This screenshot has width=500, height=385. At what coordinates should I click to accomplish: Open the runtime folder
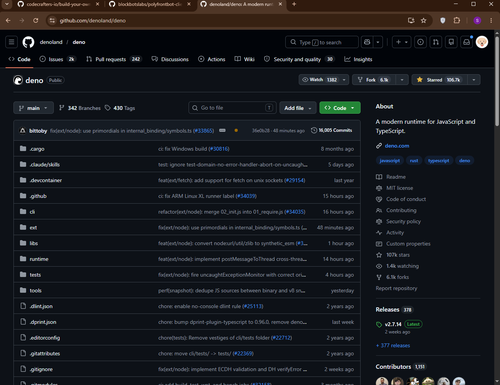(39, 259)
